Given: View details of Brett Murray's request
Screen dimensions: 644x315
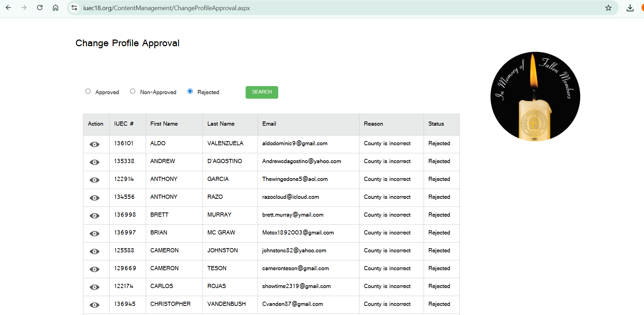Looking at the screenshot, I should point(94,216).
